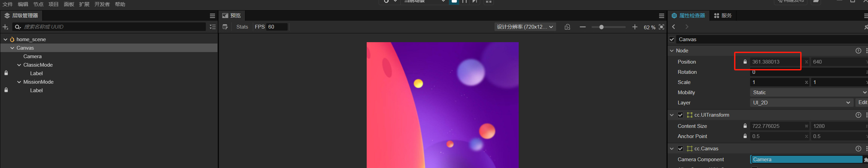Click the Position lock icon
Image resolution: width=868 pixels, height=168 pixels.
745,62
